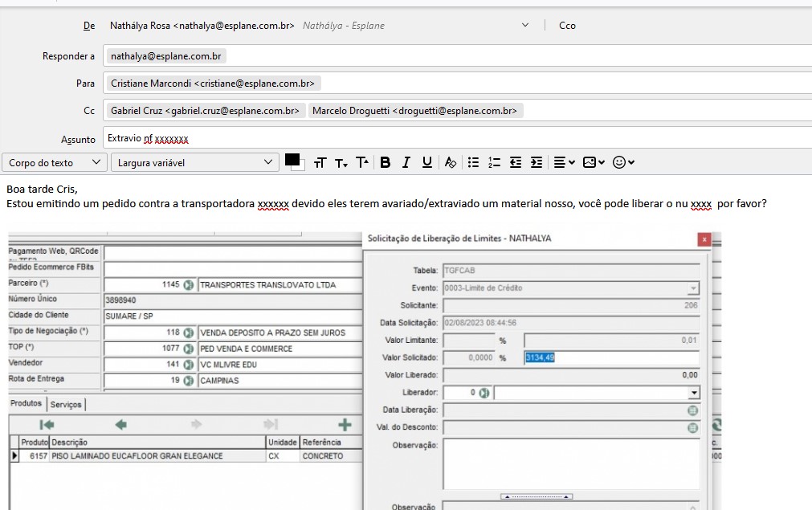812x510 pixels.
Task: Increase paragraph indent
Action: 537,162
